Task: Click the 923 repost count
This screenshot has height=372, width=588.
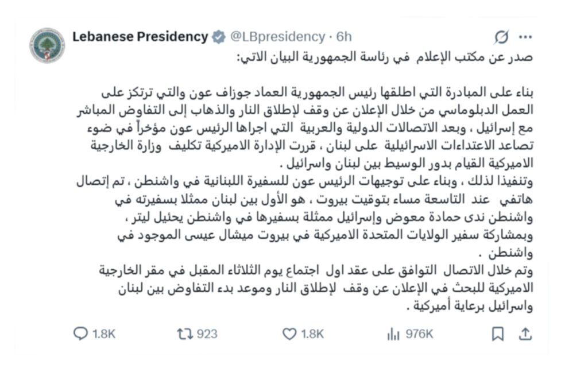Action: click(x=207, y=334)
